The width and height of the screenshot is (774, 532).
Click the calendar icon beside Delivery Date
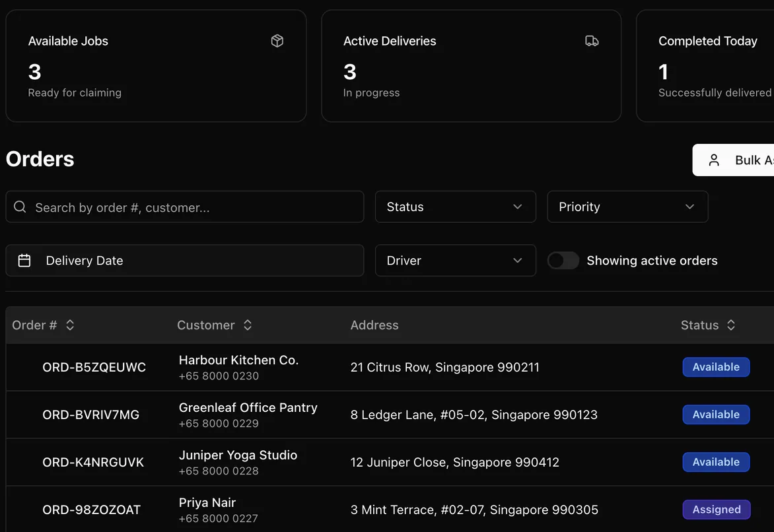[x=24, y=260]
